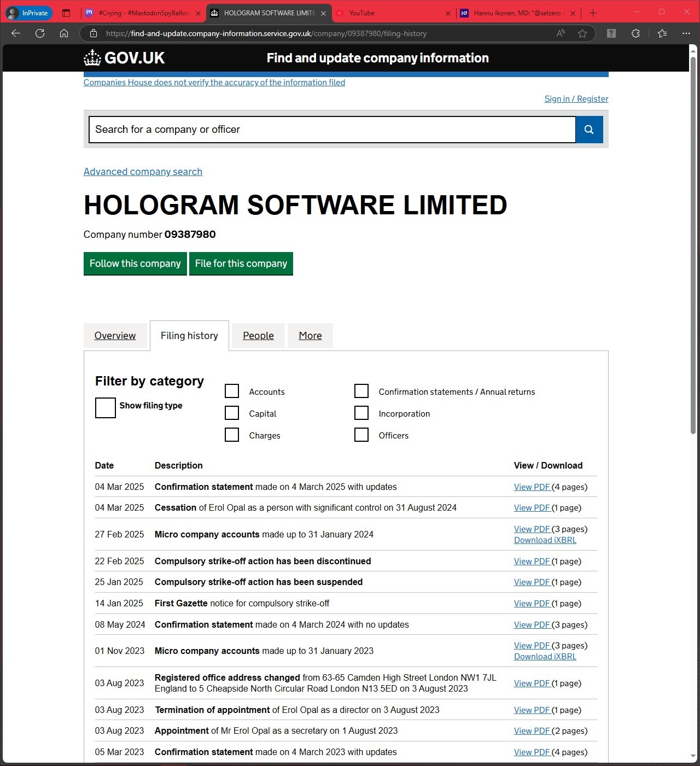The height and width of the screenshot is (766, 700).
Task: Open the Overview tab
Action: (115, 336)
